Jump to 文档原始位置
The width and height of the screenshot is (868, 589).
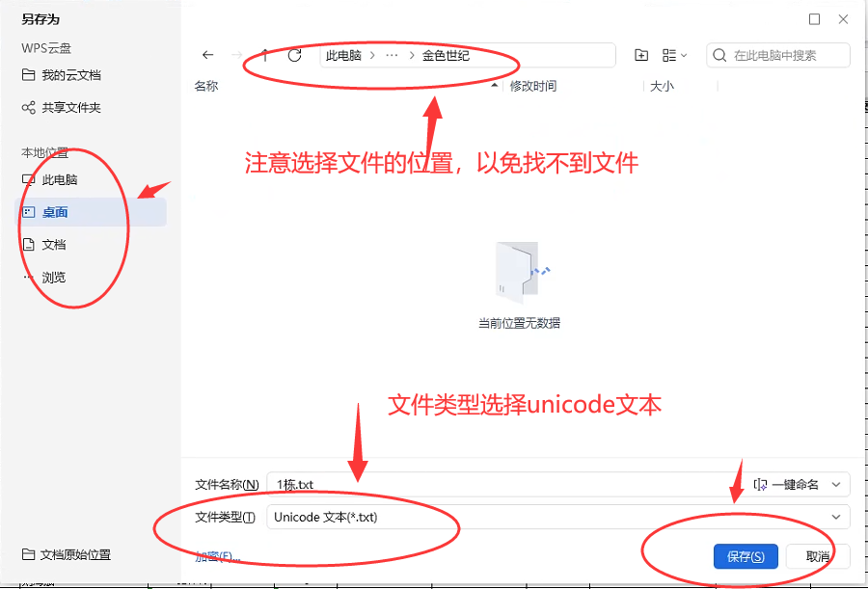point(74,555)
